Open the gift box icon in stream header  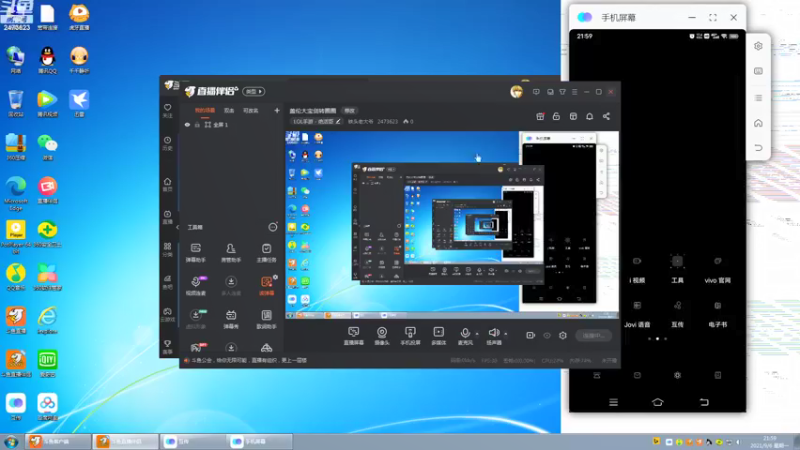(540, 116)
